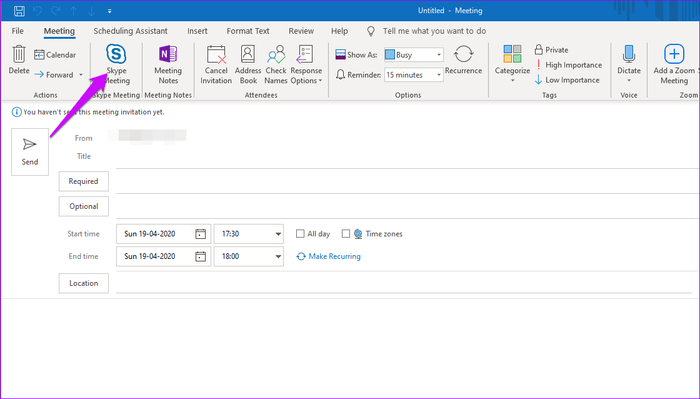
Task: Expand the Forward dropdown arrow
Action: pos(81,75)
